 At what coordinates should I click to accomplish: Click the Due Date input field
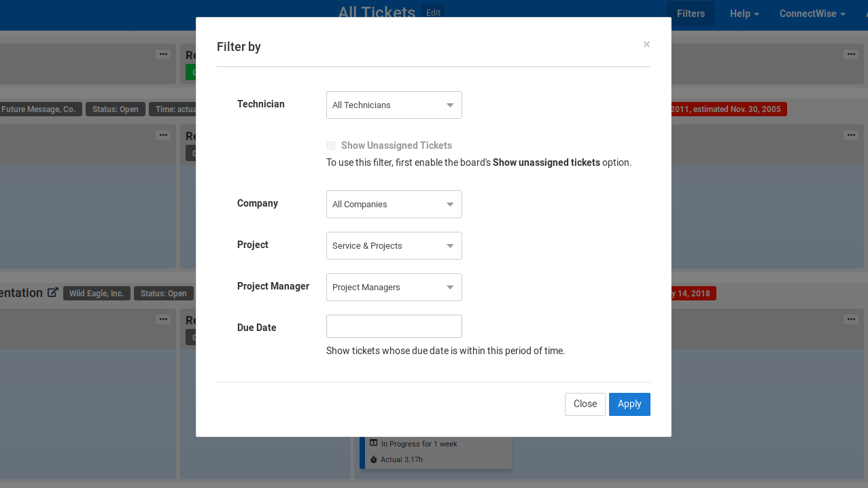[x=394, y=326]
